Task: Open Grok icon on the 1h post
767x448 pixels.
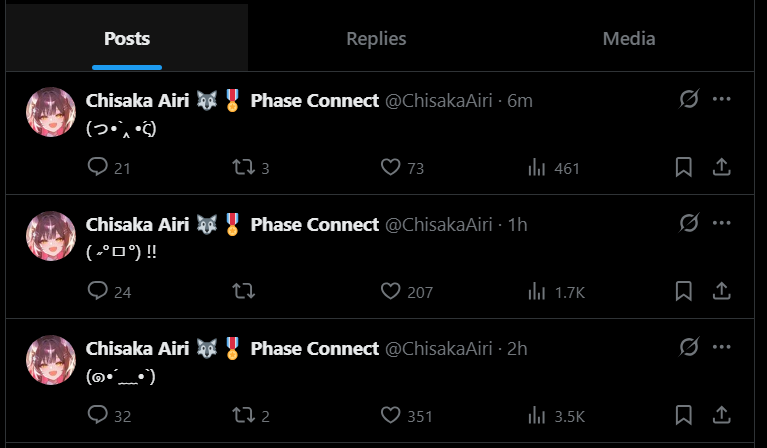Action: [688, 223]
